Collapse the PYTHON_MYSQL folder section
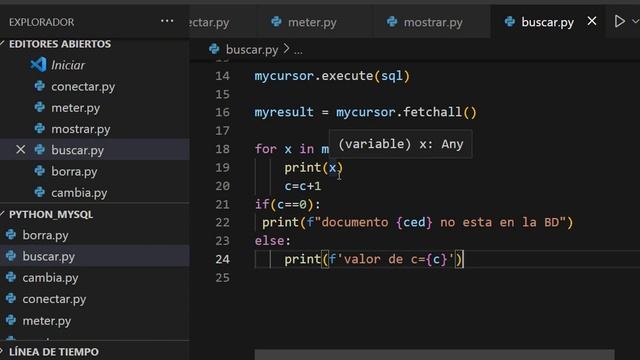 pyautogui.click(x=51, y=214)
